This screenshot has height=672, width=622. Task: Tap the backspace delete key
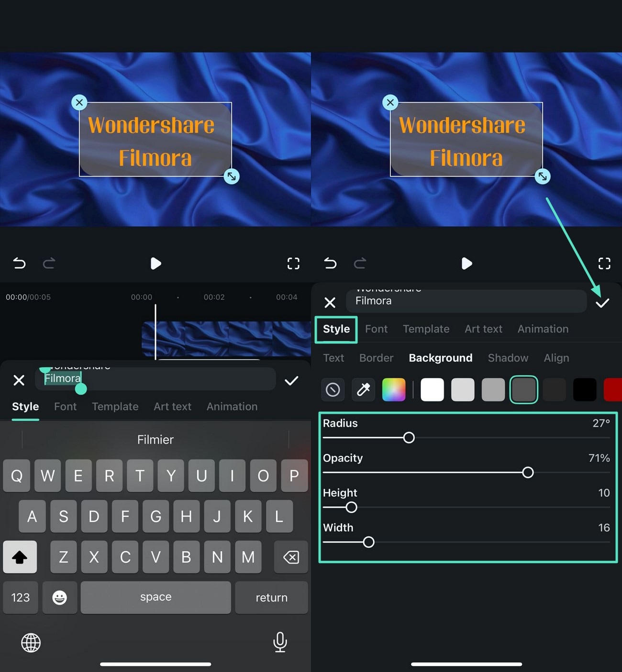coord(291,557)
